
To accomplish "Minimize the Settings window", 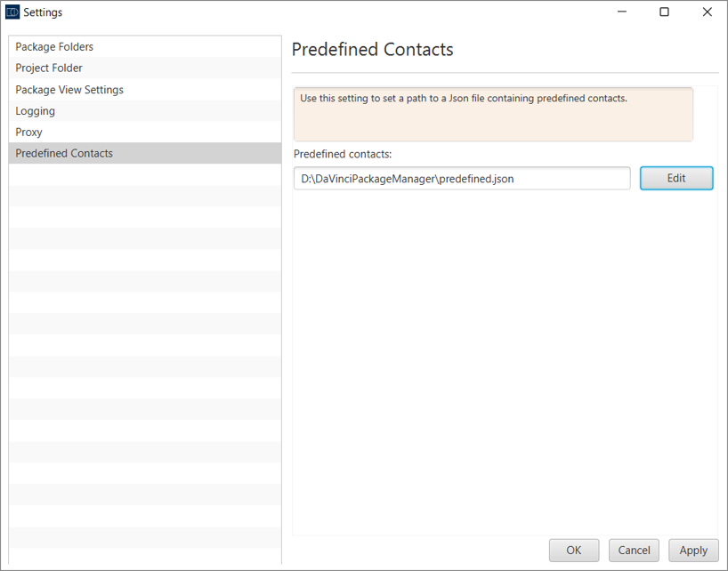I will 622,12.
